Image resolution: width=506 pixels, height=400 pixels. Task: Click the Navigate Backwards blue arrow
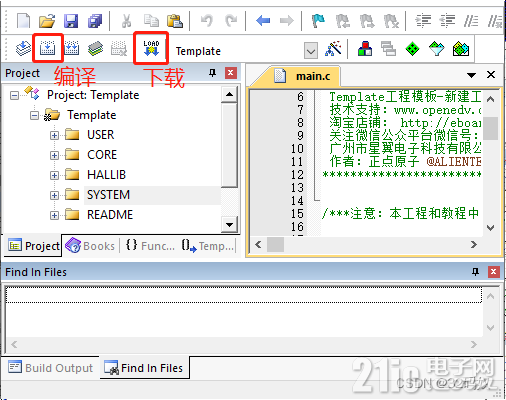pos(263,21)
